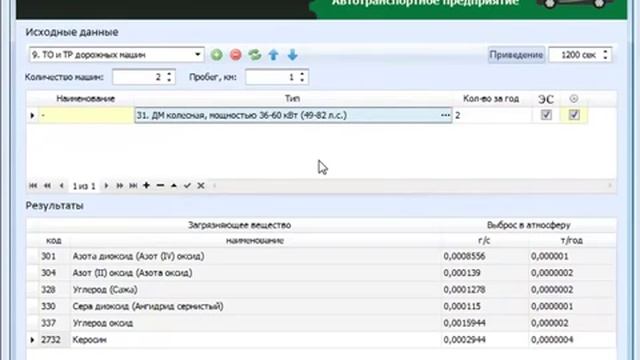Increase the Количество машин value
The height and width of the screenshot is (360, 640).
pos(169,73)
